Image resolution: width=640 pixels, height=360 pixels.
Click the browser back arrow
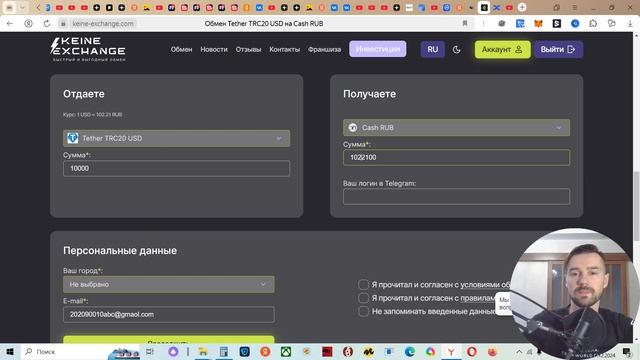10,24
